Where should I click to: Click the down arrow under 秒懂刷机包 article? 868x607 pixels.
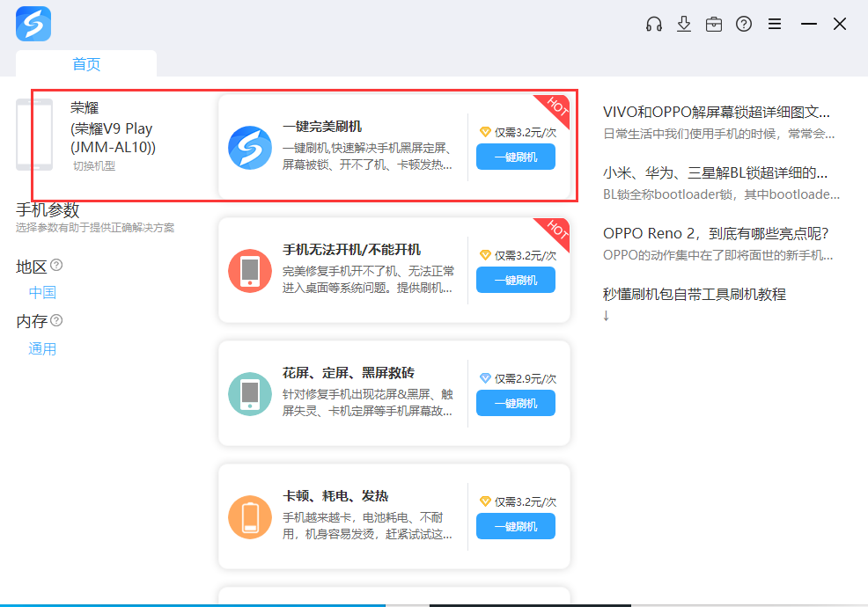click(x=607, y=316)
